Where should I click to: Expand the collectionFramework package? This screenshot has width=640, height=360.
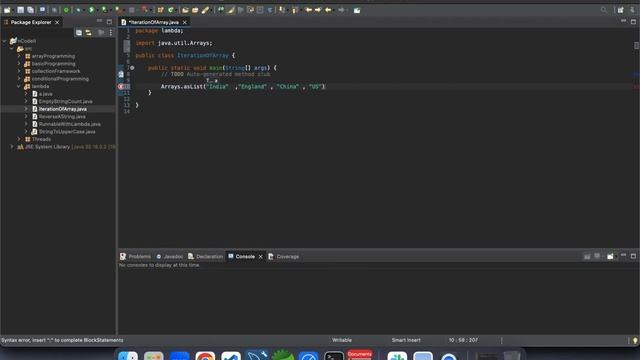pyautogui.click(x=19, y=71)
